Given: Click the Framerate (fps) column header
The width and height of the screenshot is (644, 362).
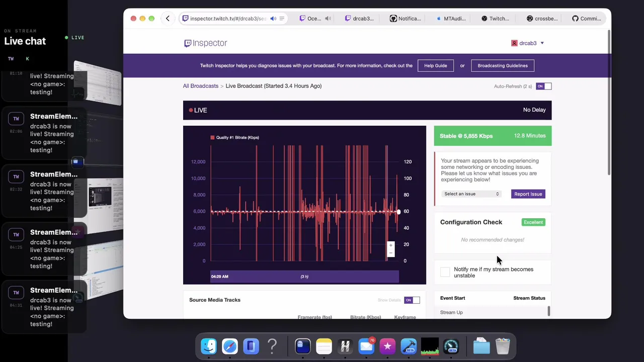Looking at the screenshot, I should pos(315,317).
